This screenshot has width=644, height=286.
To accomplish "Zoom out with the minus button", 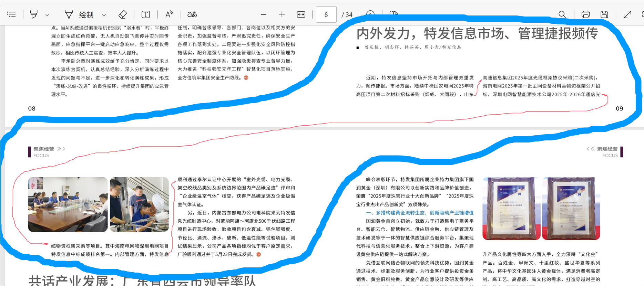I will [264, 14].
